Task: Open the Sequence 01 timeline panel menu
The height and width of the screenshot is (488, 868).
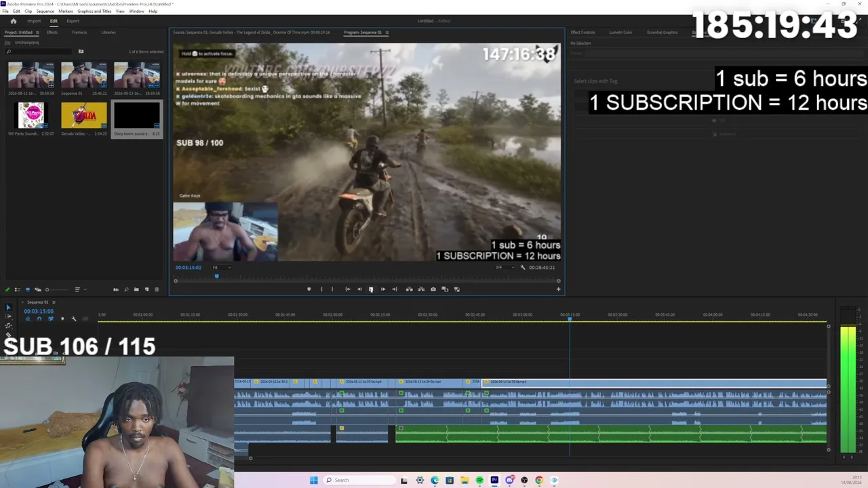Action: (54, 302)
